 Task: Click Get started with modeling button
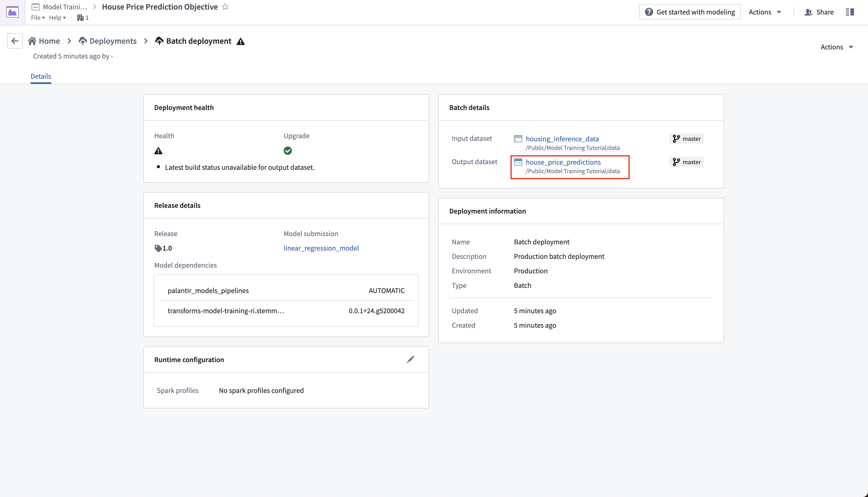tap(689, 12)
